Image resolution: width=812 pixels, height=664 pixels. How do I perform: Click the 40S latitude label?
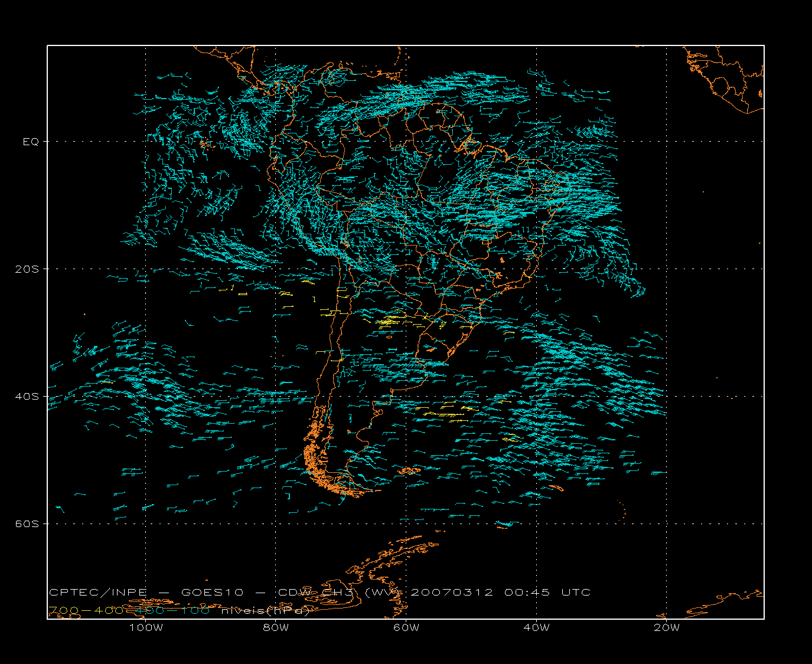[27, 397]
